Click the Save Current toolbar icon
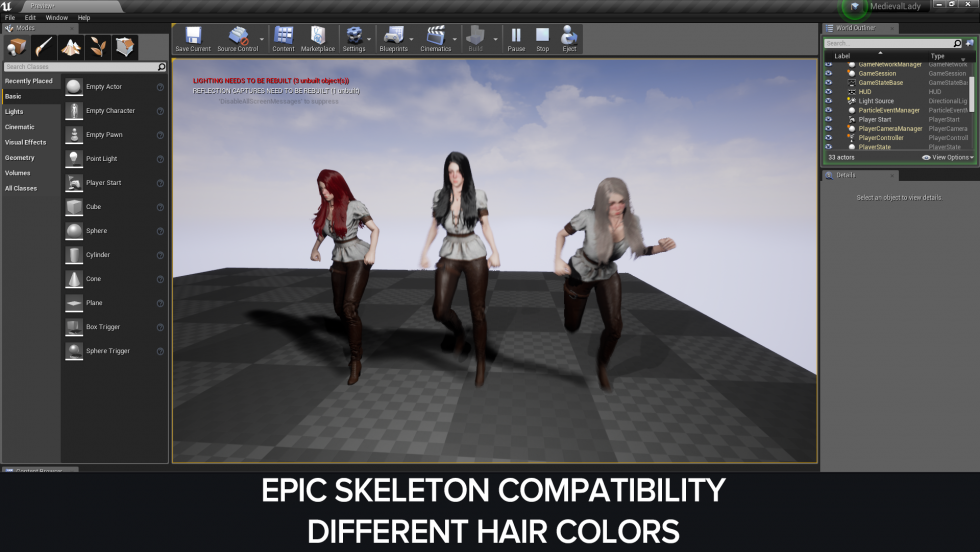This screenshot has height=552, width=980. click(x=192, y=38)
